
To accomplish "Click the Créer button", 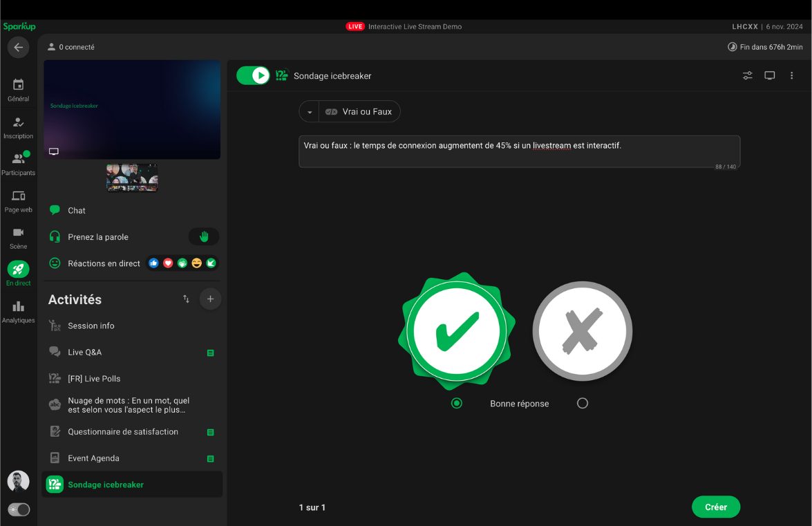I will pos(715,507).
